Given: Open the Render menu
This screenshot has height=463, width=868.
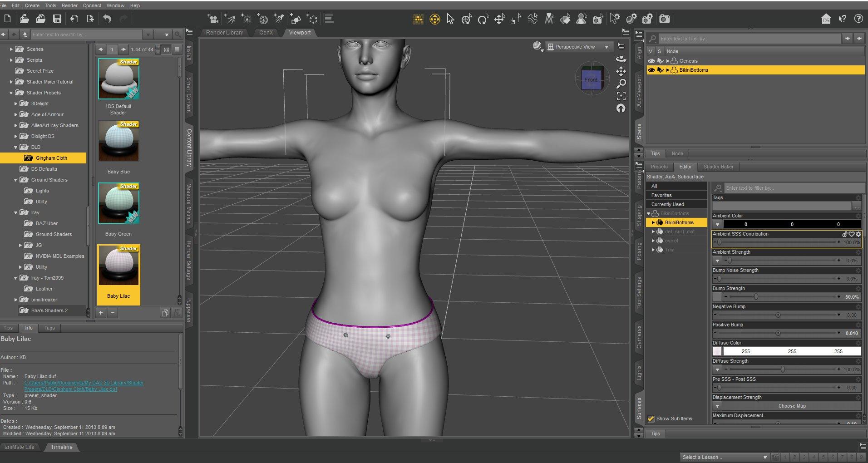Looking at the screenshot, I should pyautogui.click(x=69, y=5).
